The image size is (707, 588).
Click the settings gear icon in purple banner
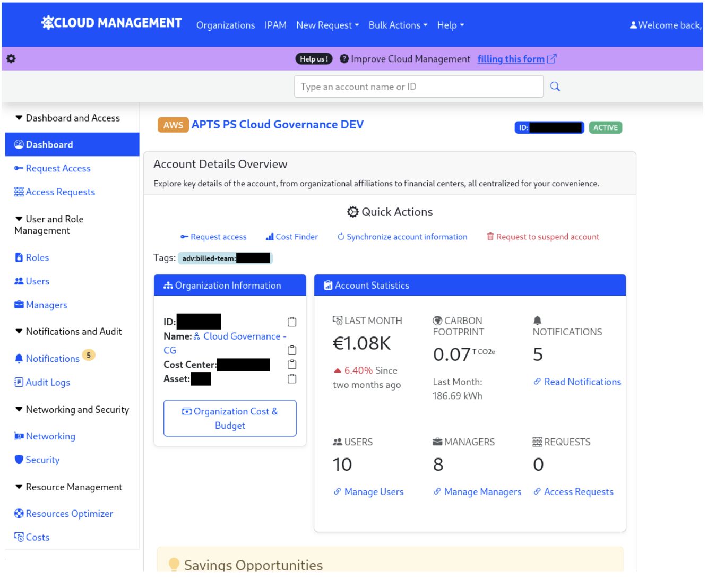click(11, 59)
